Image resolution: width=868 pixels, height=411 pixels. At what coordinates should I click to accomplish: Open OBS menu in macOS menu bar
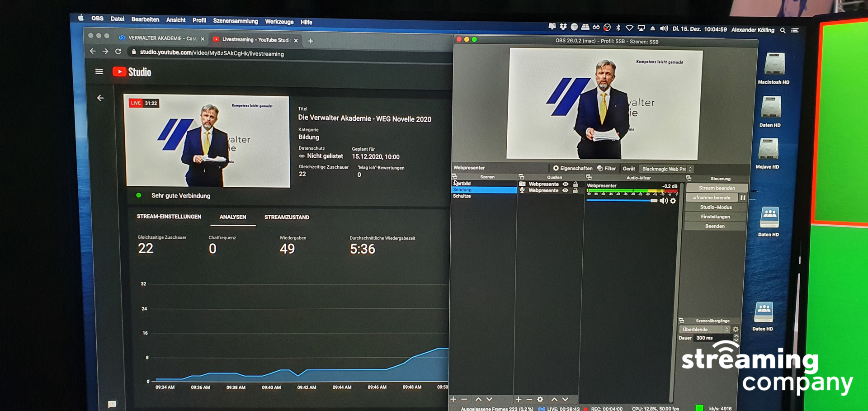[97, 19]
